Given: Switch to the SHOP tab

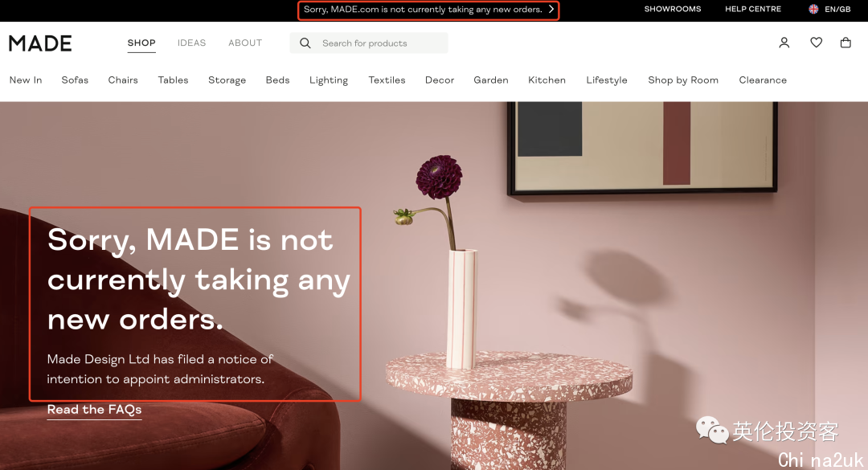Looking at the screenshot, I should coord(141,43).
